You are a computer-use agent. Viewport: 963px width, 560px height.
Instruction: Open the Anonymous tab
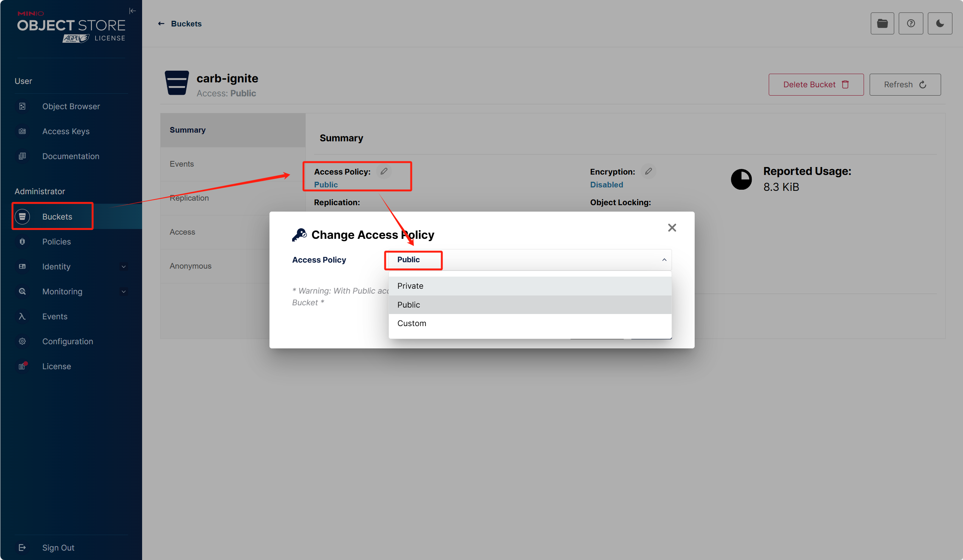pyautogui.click(x=190, y=266)
